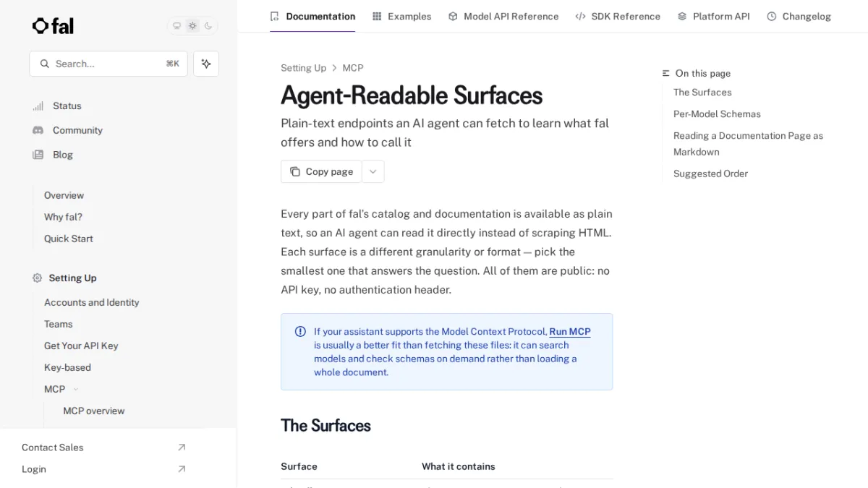Click the On this page list icon
This screenshot has height=488, width=868.
[666, 73]
